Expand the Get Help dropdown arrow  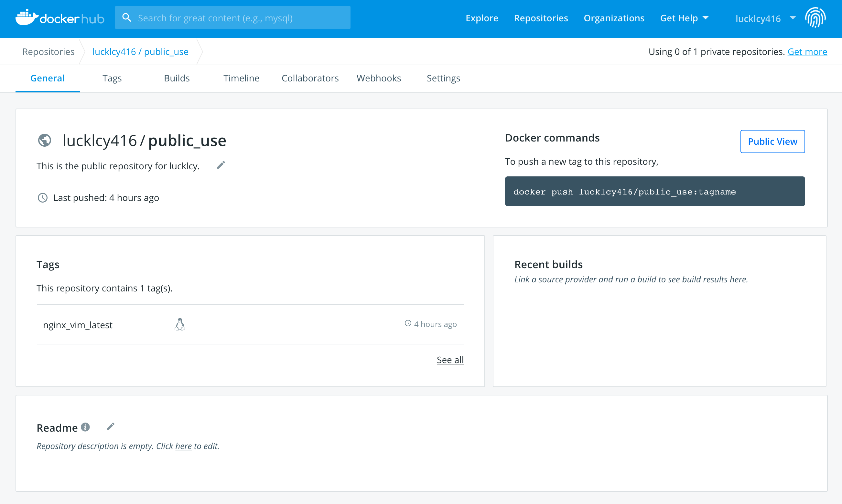(705, 18)
